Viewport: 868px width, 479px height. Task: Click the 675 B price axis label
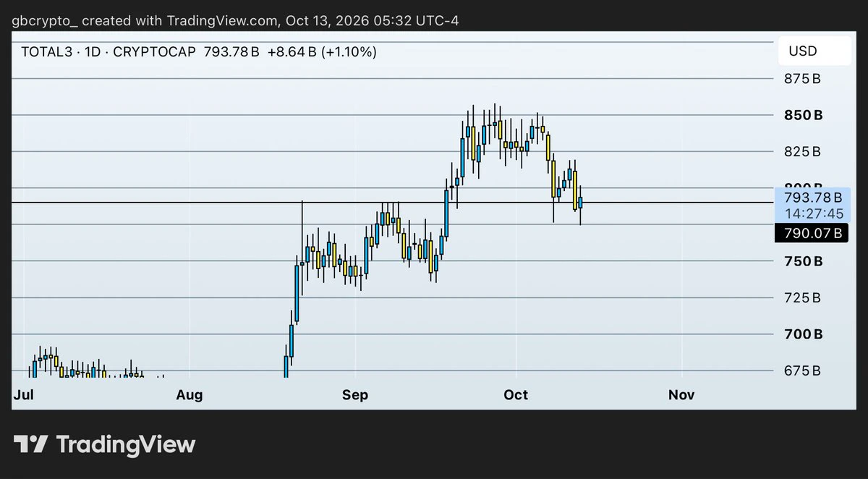tap(803, 370)
